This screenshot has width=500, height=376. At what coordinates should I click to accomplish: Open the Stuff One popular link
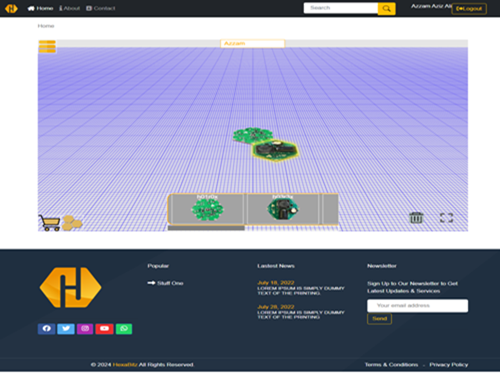[165, 283]
